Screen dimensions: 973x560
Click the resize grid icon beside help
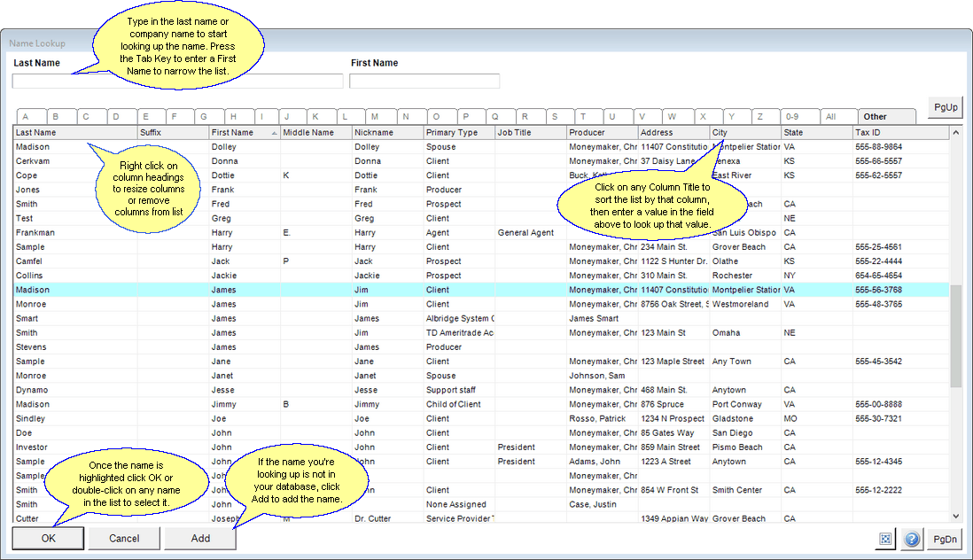[885, 539]
